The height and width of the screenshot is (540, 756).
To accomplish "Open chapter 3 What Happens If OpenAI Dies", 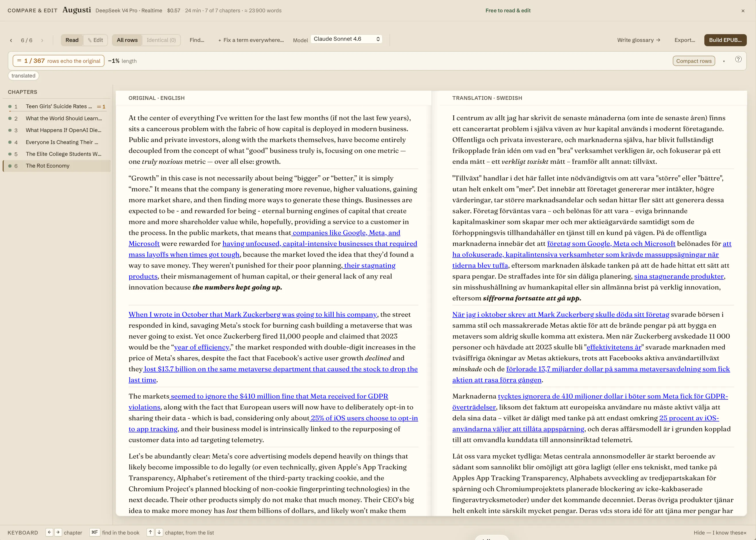I will (x=57, y=130).
